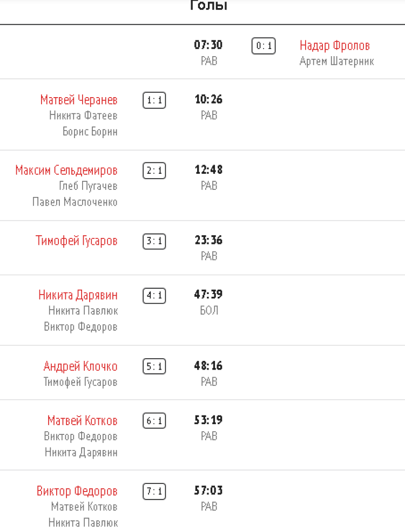This screenshot has width=405, height=532.
Task: Click assistant Артем Шатерник
Action: (336, 62)
